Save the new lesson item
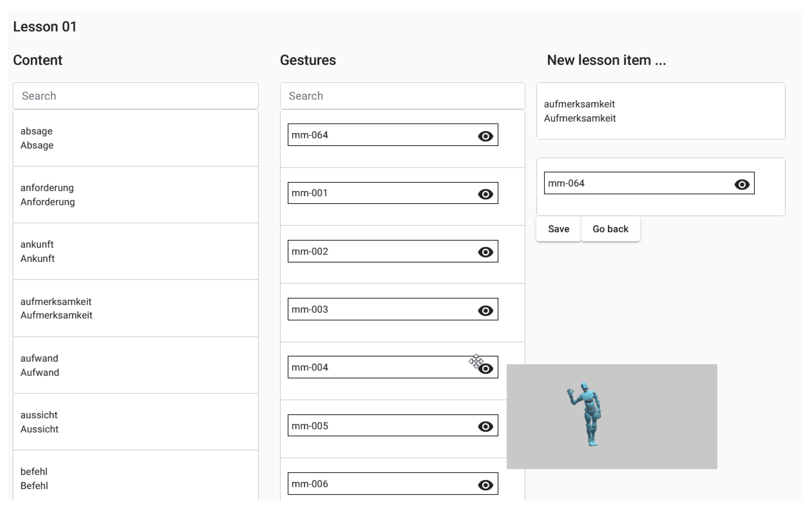The height and width of the screenshot is (513, 812). (x=558, y=229)
